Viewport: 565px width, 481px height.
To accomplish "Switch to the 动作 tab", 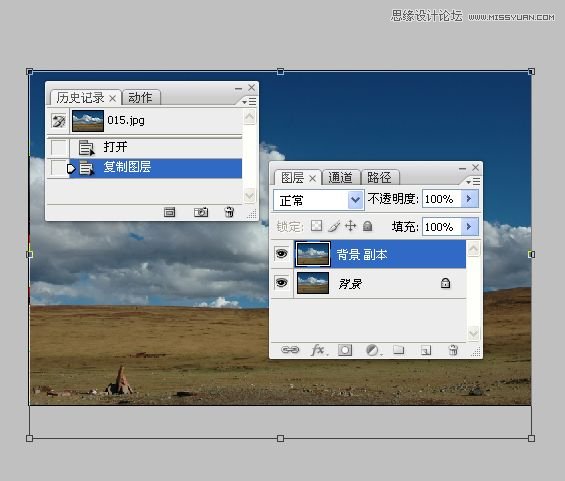I will tap(140, 98).
